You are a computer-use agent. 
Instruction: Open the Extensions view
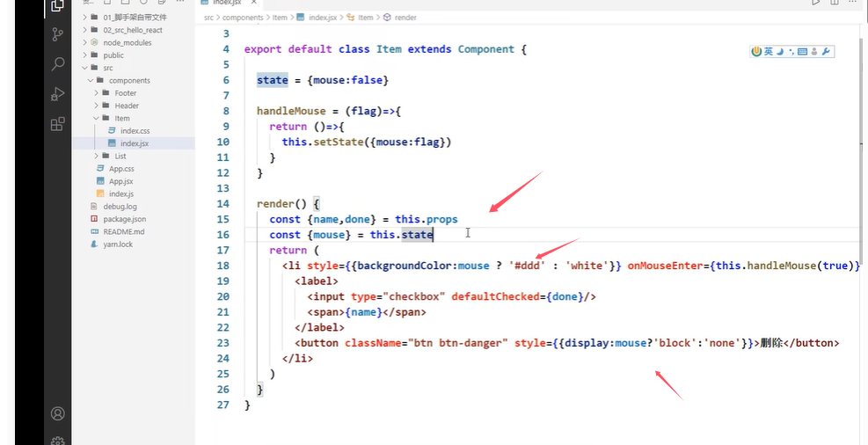57,124
